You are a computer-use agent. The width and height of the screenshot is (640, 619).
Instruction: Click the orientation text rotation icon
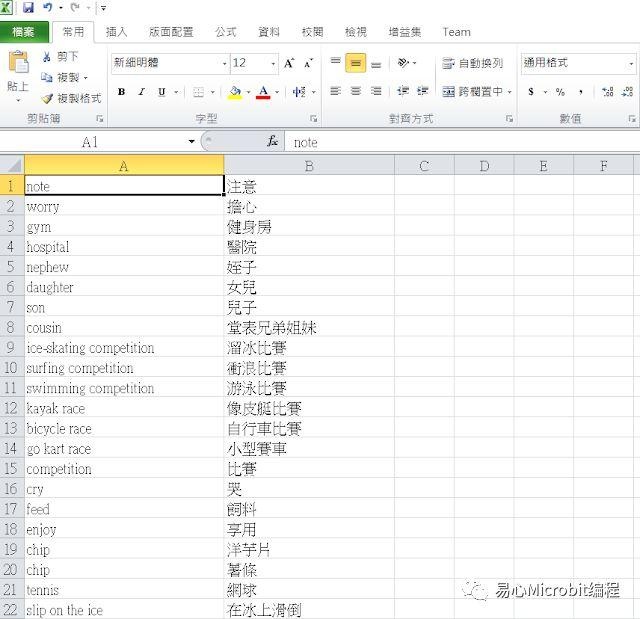tap(403, 63)
